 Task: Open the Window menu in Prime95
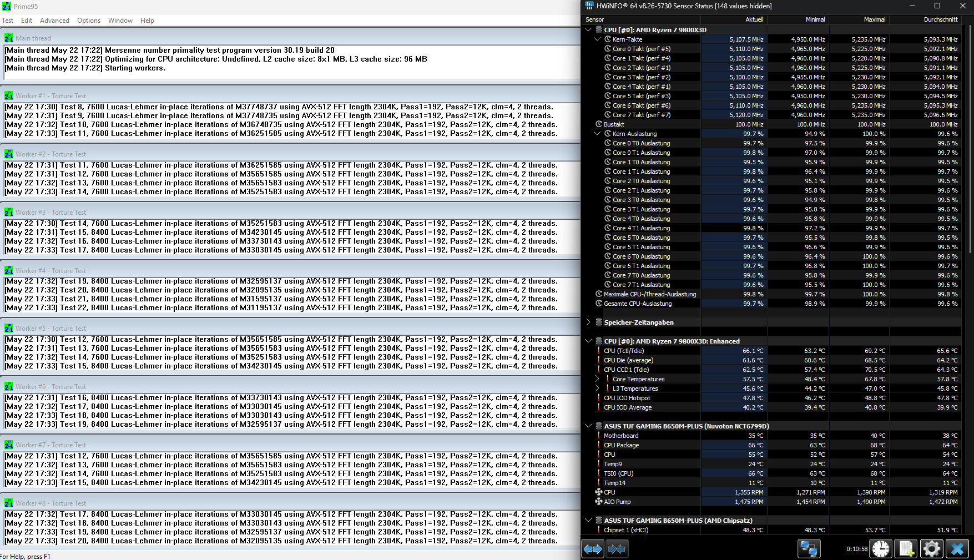[120, 21]
